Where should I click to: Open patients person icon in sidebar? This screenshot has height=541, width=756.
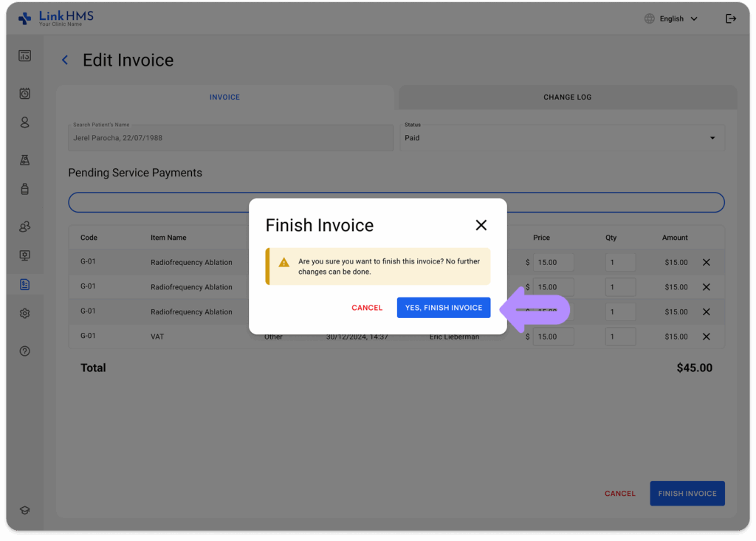(24, 123)
